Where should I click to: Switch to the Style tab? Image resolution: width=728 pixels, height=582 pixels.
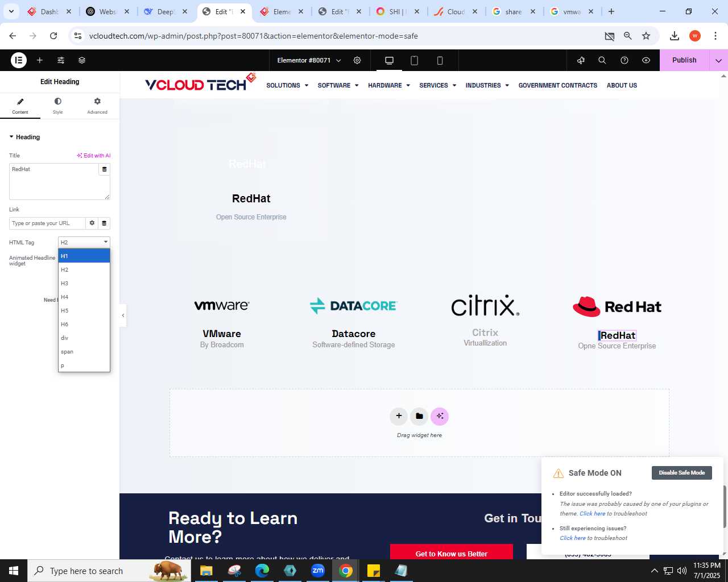click(58, 106)
